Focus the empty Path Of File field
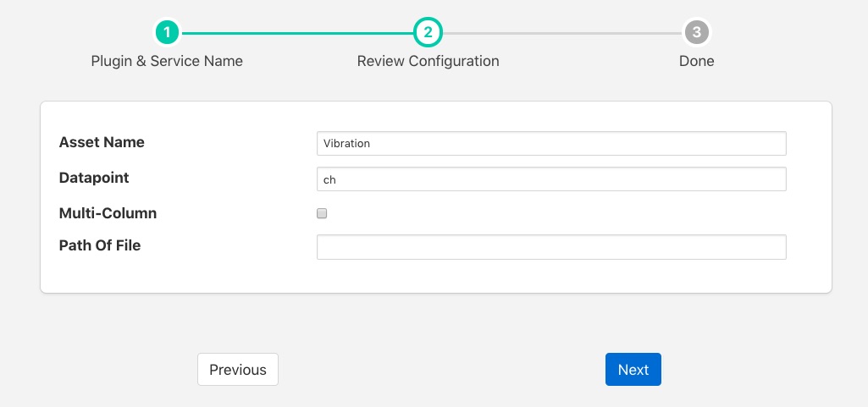Viewport: 868px width, 407px height. tap(550, 247)
